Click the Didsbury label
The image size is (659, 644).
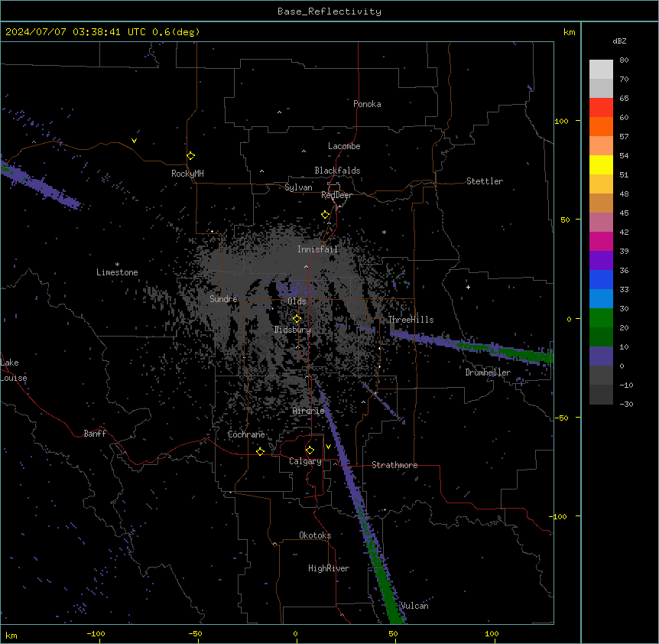(x=293, y=330)
